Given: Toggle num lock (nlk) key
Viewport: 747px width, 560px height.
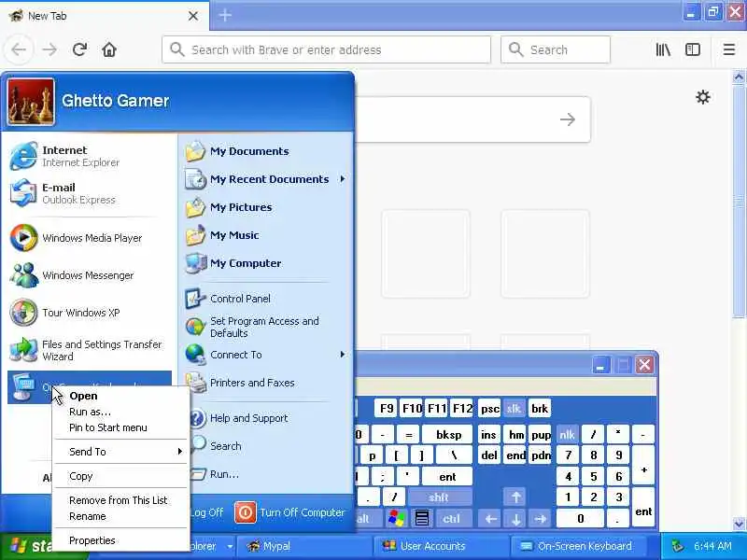Looking at the screenshot, I should pyautogui.click(x=567, y=434).
